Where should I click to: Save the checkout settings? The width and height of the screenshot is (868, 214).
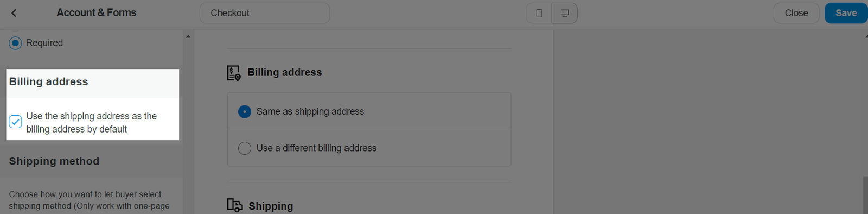pos(846,13)
